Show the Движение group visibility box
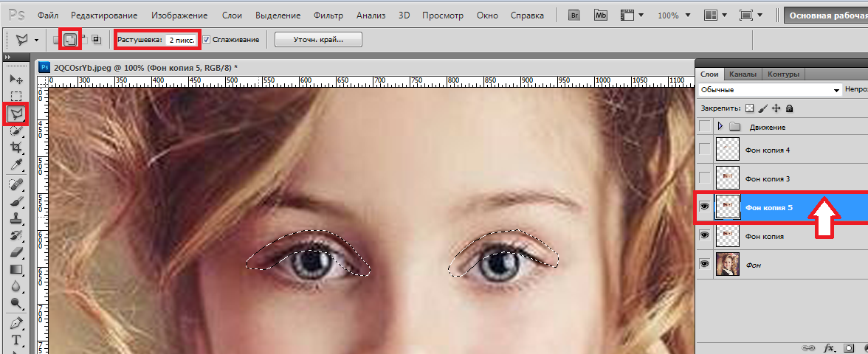 point(705,127)
